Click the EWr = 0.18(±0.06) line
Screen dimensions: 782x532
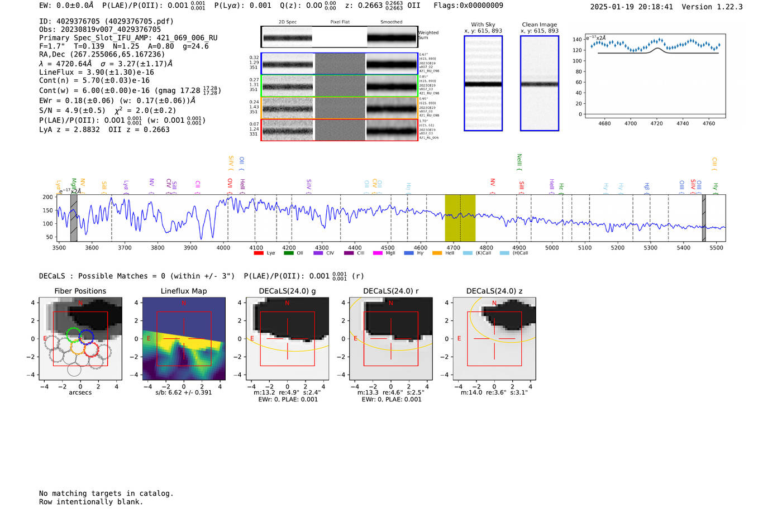pyautogui.click(x=117, y=100)
